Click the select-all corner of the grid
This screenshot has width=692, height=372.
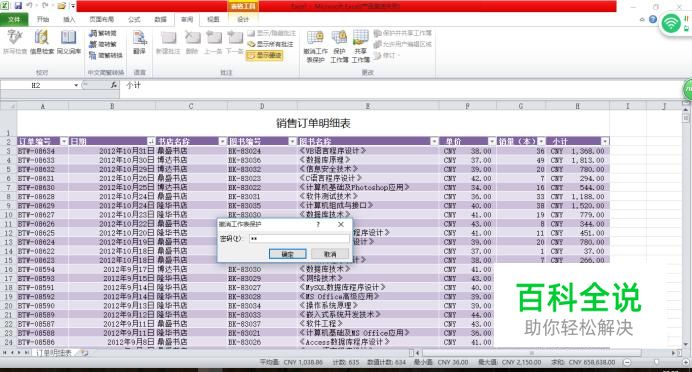click(8, 106)
